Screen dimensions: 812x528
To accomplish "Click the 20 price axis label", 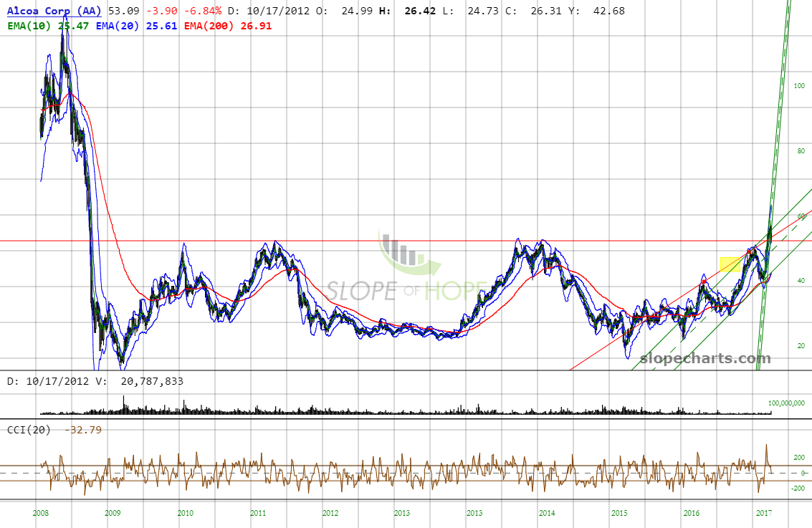I will click(801, 346).
